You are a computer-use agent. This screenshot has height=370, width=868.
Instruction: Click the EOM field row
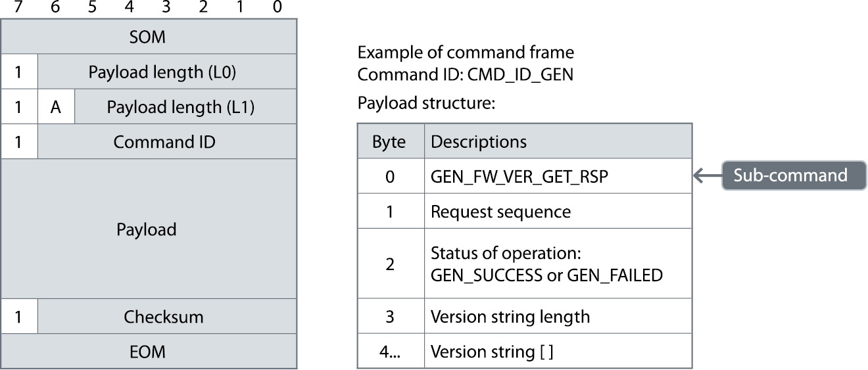click(149, 352)
